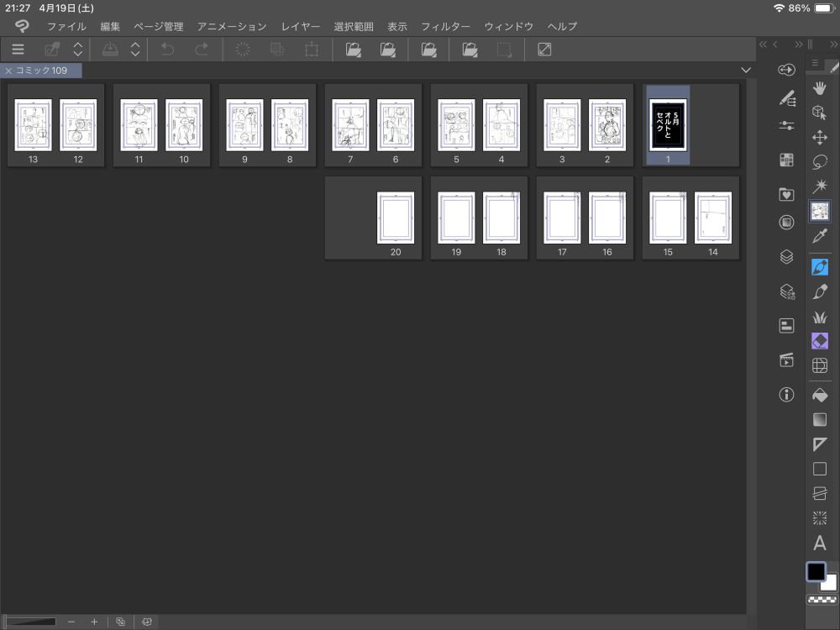Select the Hand move tool
This screenshot has width=840, height=630.
tap(820, 88)
